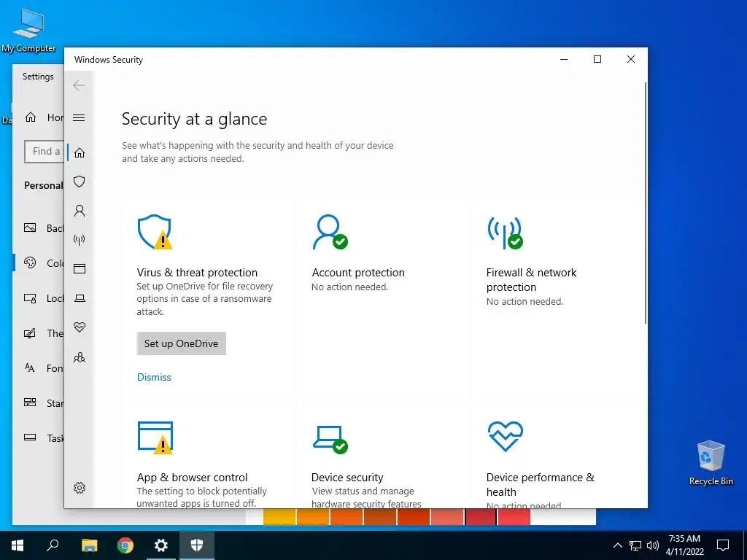Open Themes item in the Settings window
This screenshot has width=747, height=560.
(x=39, y=332)
